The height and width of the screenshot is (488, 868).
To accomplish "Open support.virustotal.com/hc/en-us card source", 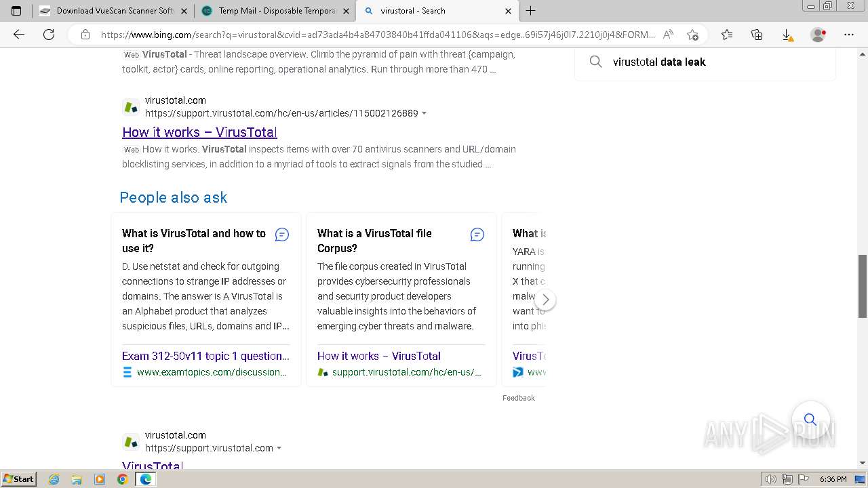I will click(x=407, y=372).
